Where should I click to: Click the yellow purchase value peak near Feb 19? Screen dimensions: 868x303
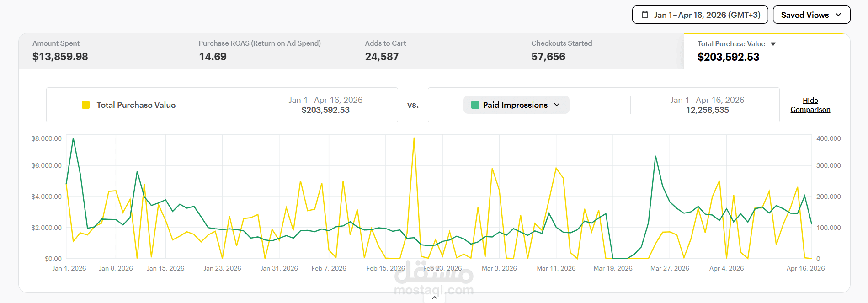coord(414,138)
